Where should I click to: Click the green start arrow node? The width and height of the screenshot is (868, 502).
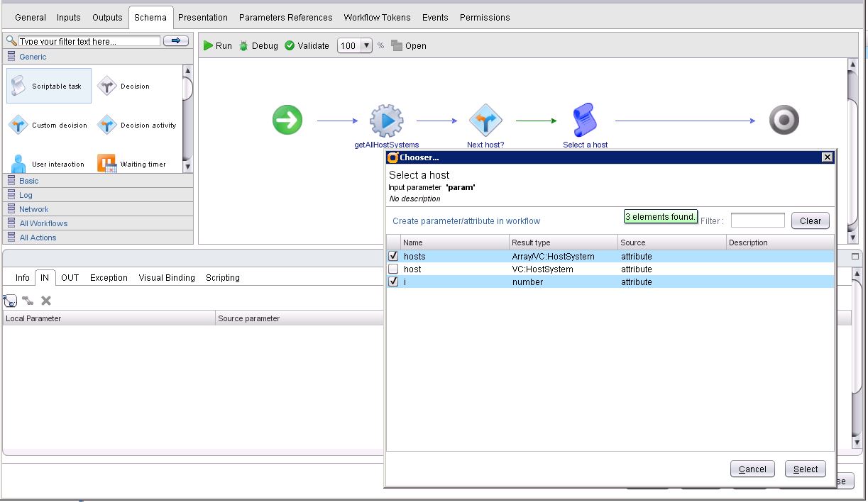(x=287, y=121)
